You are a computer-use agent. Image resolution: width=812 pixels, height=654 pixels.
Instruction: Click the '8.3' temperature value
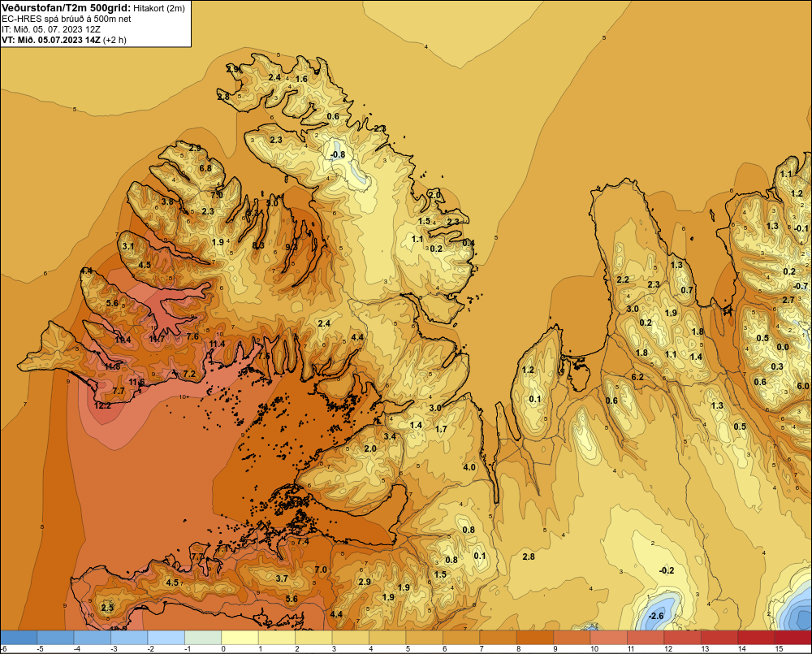pyautogui.click(x=258, y=245)
